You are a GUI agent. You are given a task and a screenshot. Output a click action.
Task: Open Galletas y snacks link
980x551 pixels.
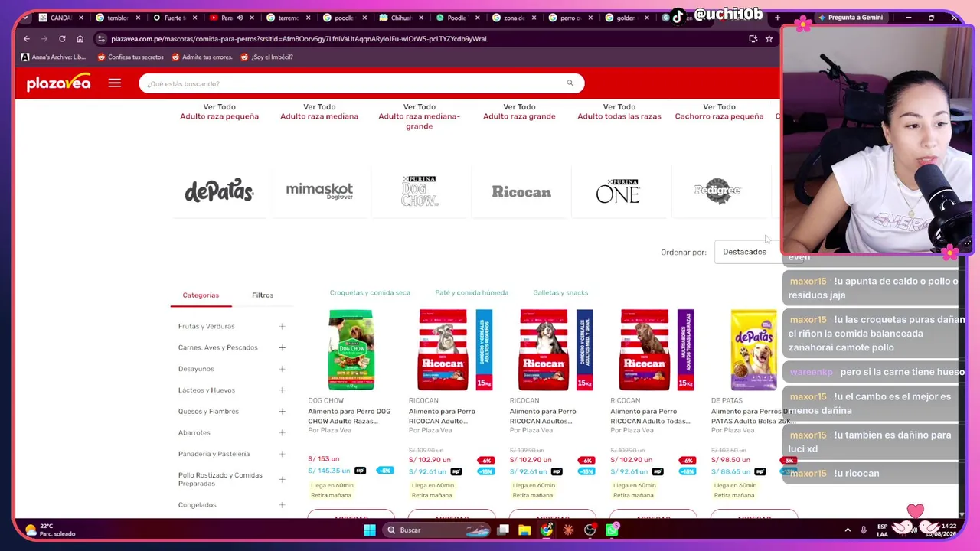point(560,292)
